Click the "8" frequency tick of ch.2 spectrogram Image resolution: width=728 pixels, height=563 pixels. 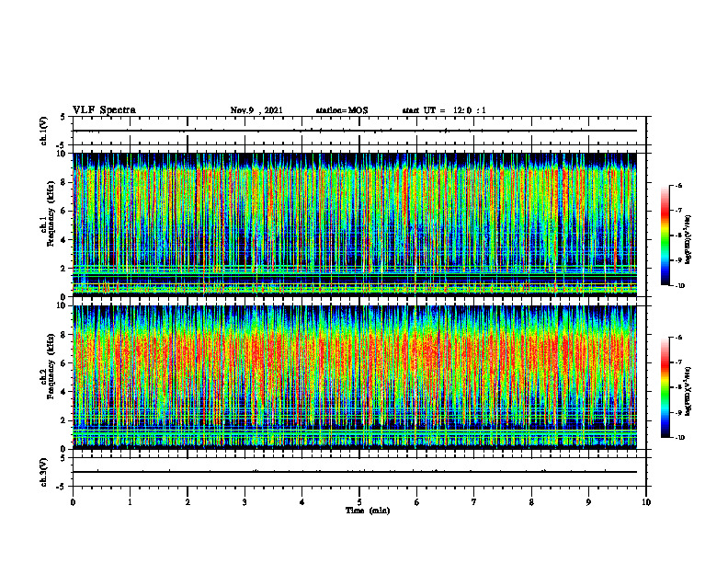tap(64, 335)
